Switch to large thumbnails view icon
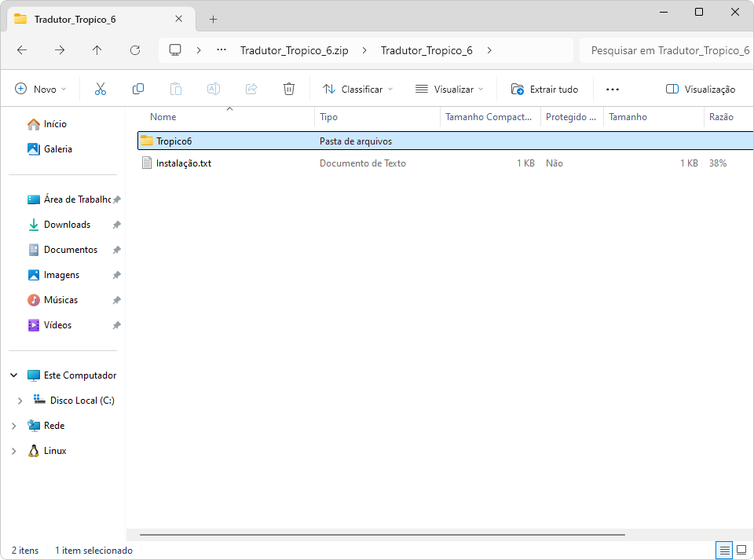This screenshot has height=560, width=754. tap(741, 550)
